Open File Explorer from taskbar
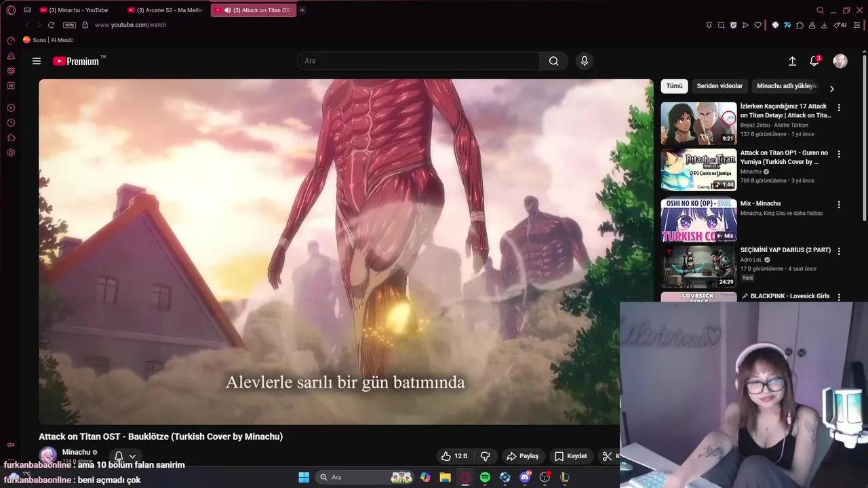 tap(445, 477)
